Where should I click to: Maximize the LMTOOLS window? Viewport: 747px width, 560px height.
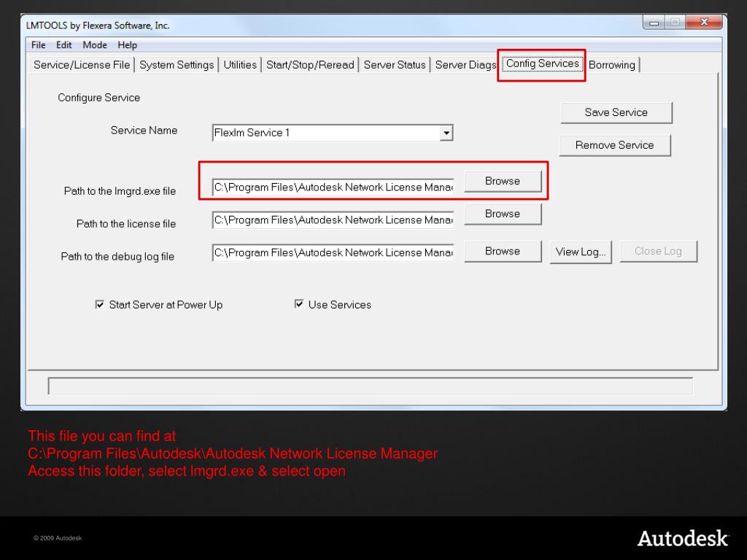coord(675,23)
